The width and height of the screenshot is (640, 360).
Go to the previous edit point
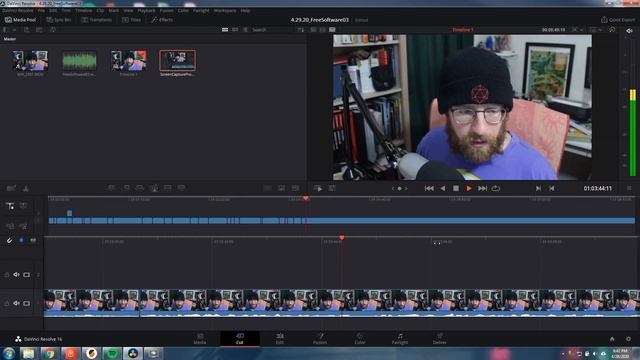(x=551, y=188)
